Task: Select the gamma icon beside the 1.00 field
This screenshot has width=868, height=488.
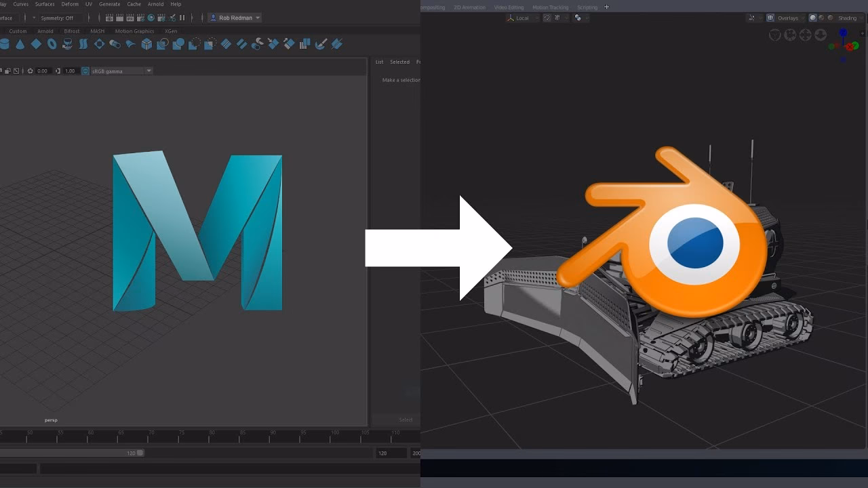Action: point(58,70)
